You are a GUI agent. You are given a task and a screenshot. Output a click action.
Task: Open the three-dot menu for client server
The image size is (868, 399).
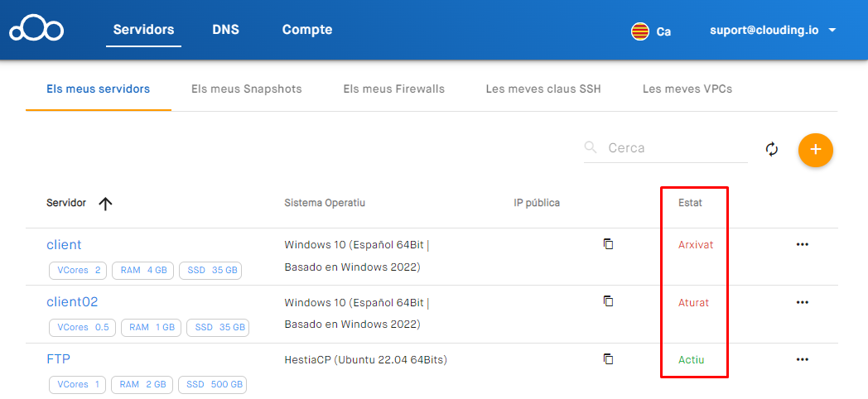click(x=802, y=245)
